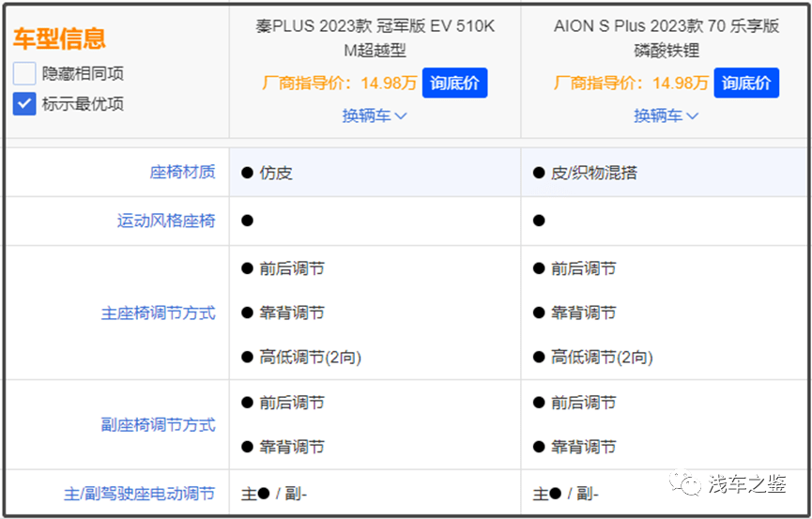Open the 主座椅调节方式 parameter link
Viewport: 812px width, 519px height.
158,313
